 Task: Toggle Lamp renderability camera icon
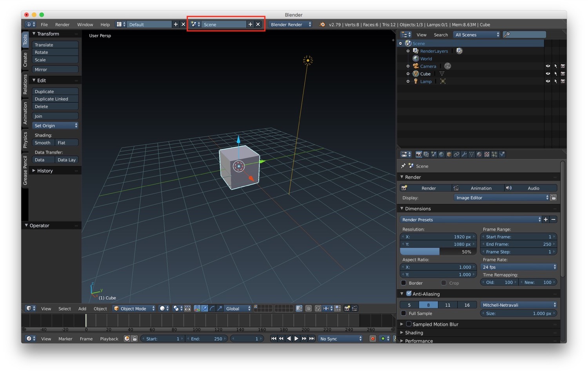tap(563, 81)
